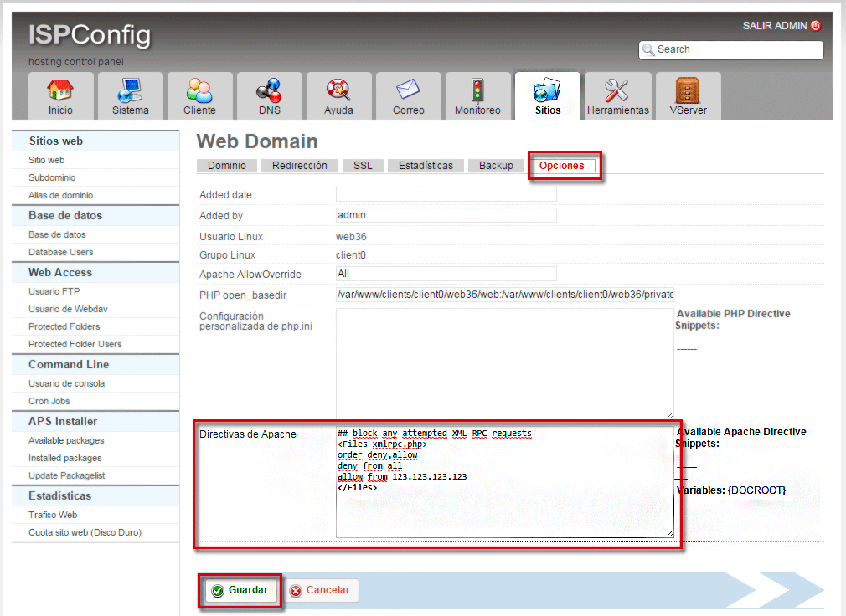
Task: Open Update Packagelist in sidebar
Action: 66,475
